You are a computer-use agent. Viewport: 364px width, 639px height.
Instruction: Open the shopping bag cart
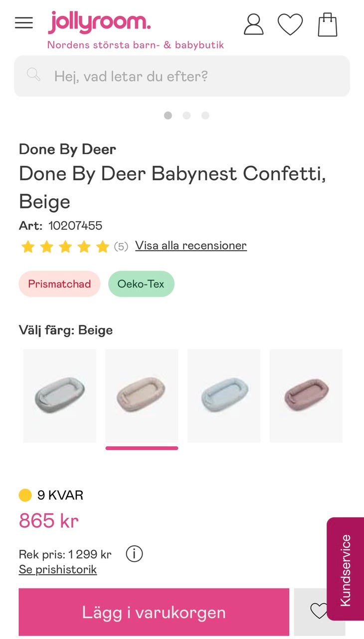(328, 24)
